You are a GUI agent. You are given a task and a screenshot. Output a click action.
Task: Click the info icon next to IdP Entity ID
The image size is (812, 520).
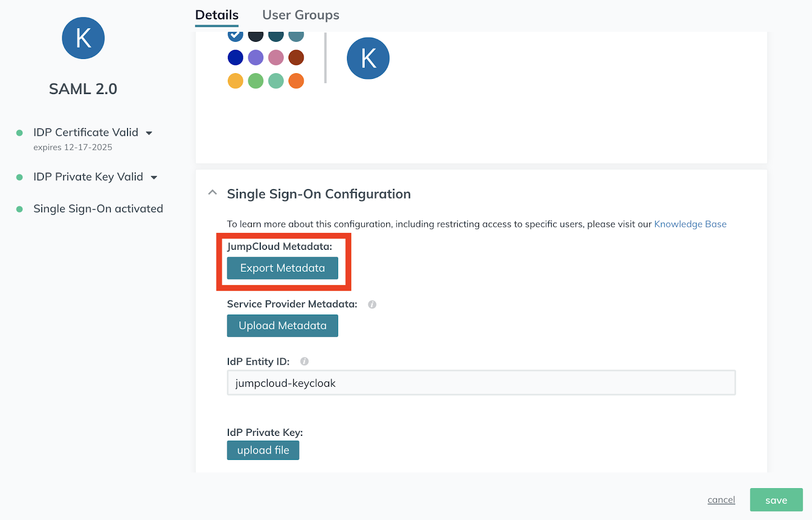[x=304, y=361]
